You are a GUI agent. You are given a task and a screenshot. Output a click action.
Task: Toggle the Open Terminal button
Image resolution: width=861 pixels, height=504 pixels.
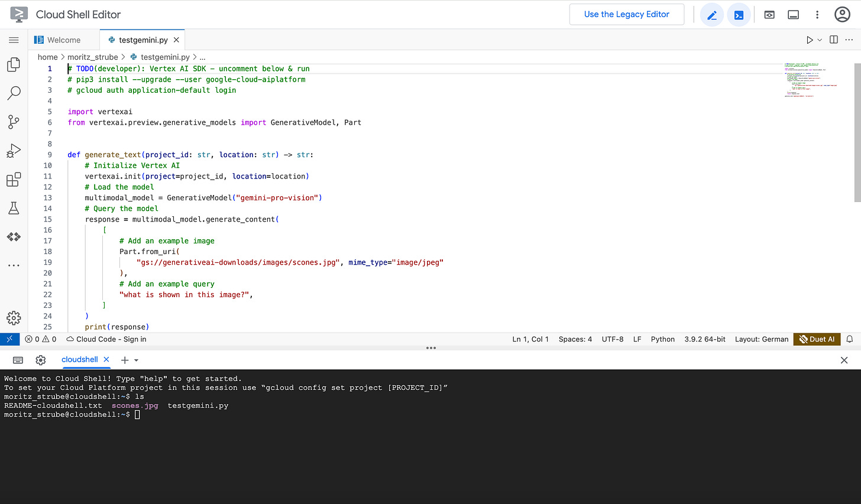pyautogui.click(x=739, y=15)
